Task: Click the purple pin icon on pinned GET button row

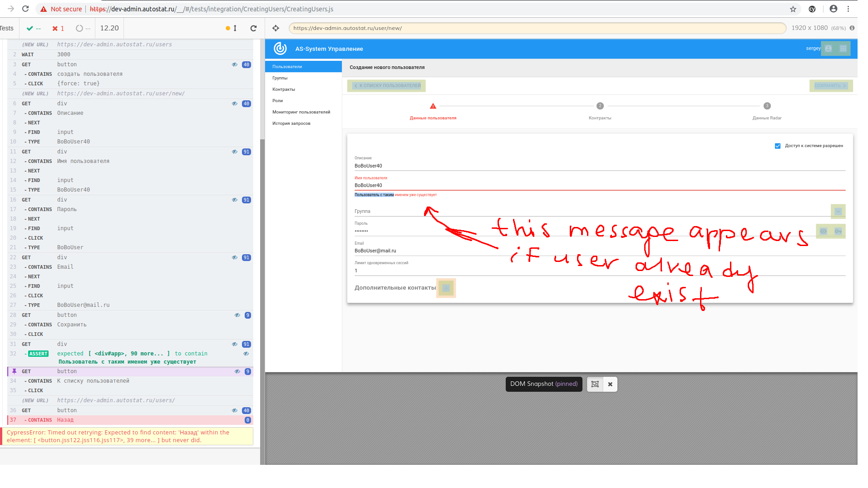Action: pyautogui.click(x=14, y=371)
